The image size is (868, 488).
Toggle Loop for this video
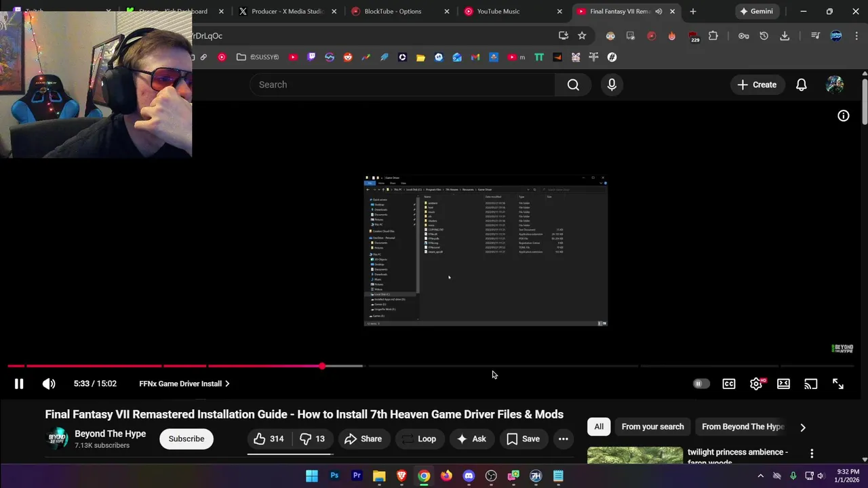(x=419, y=439)
